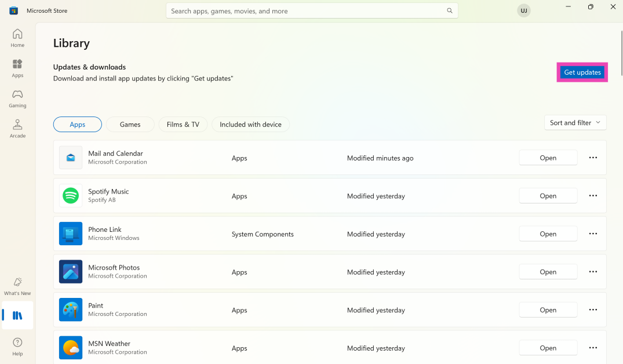
Task: Click the Get updates button
Action: click(582, 72)
